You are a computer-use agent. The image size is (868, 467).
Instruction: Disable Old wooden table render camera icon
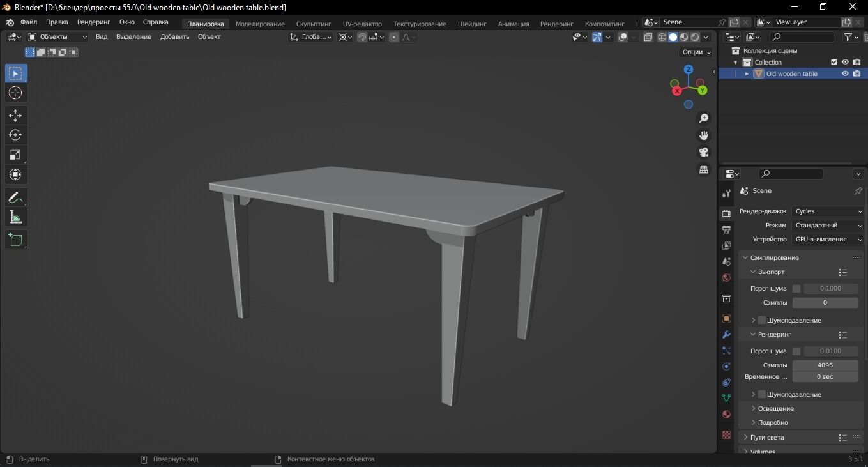point(857,73)
